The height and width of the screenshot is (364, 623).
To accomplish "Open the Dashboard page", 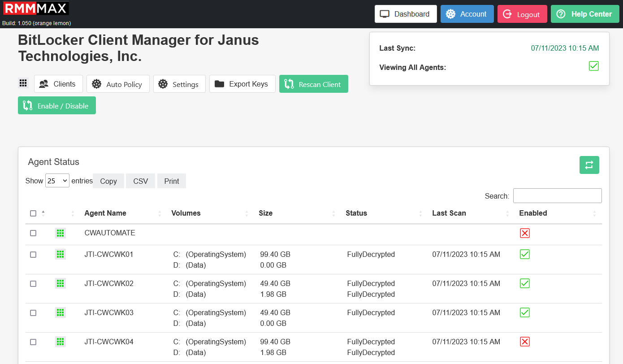I will tap(405, 14).
